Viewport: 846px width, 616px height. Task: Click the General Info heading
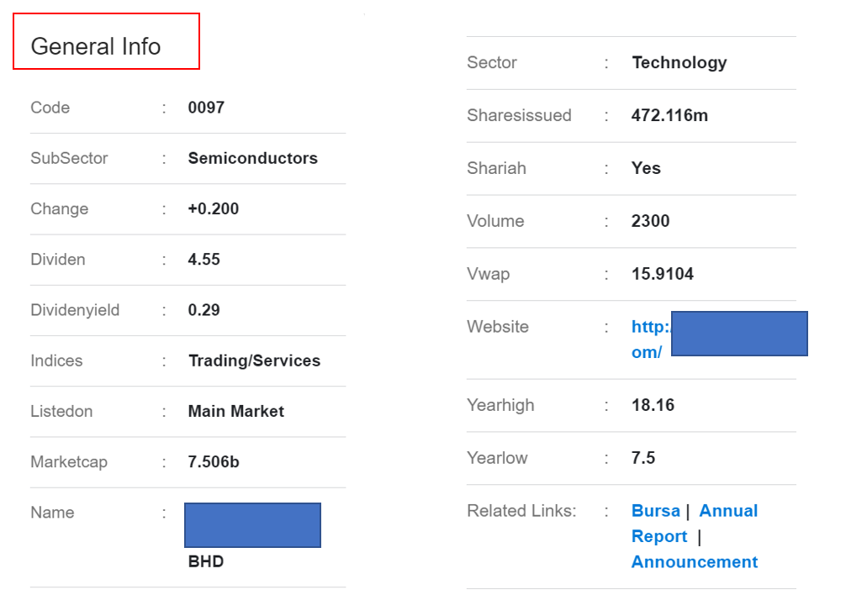(95, 46)
